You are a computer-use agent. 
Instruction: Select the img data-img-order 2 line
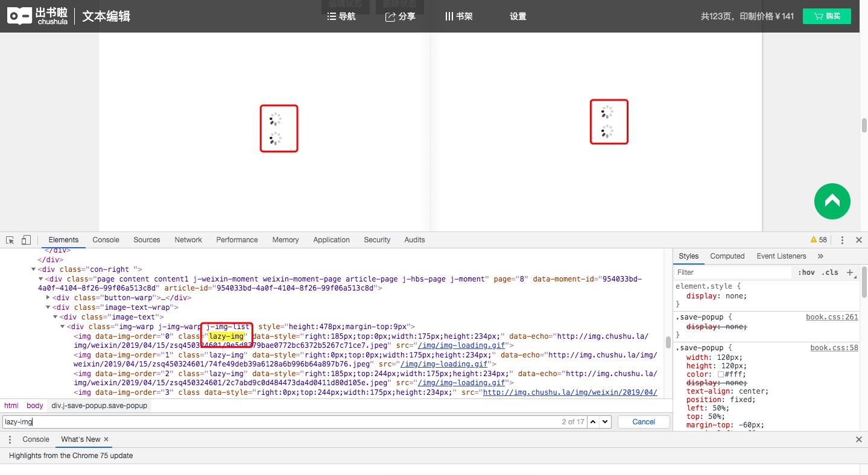tap(364, 378)
